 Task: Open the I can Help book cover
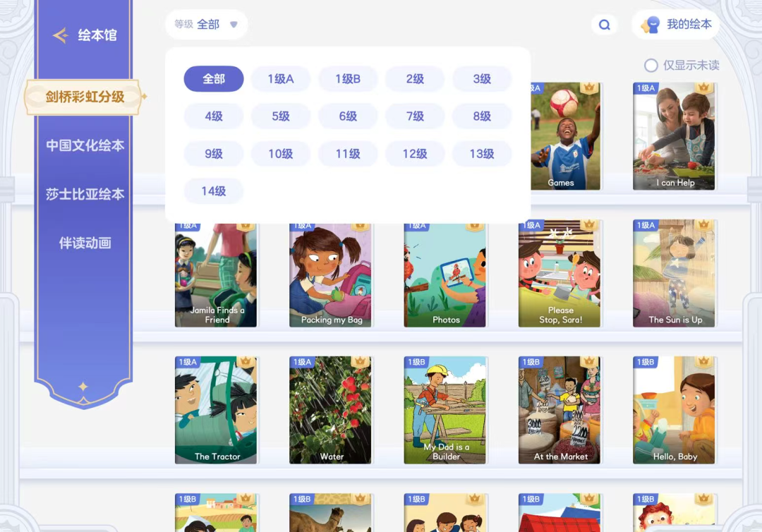tap(674, 136)
